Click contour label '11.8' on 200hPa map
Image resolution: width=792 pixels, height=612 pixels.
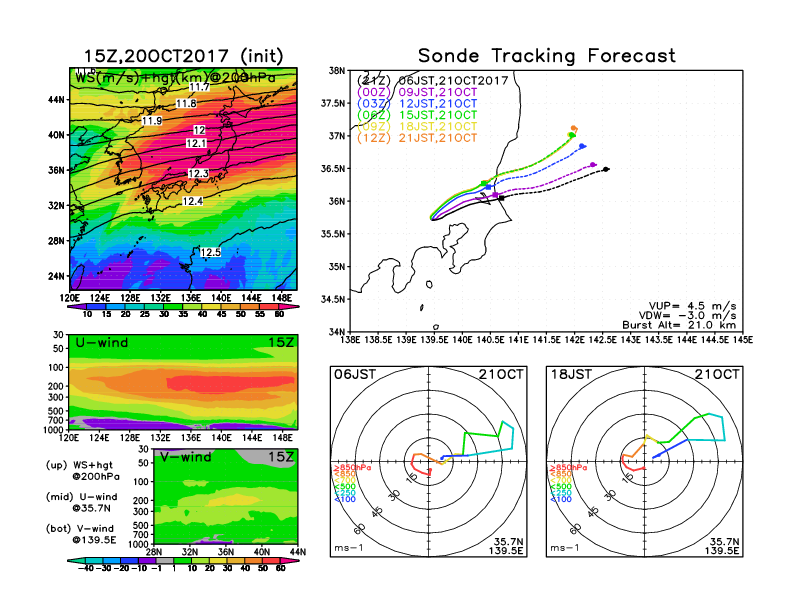[x=186, y=104]
